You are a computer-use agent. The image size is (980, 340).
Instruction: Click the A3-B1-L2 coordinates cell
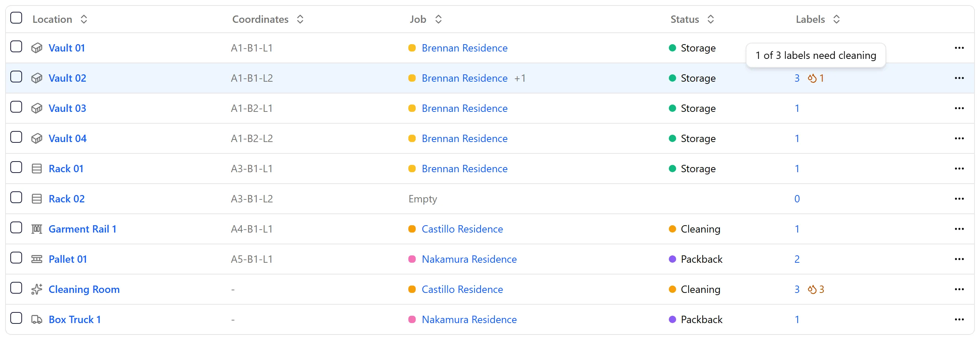click(252, 199)
